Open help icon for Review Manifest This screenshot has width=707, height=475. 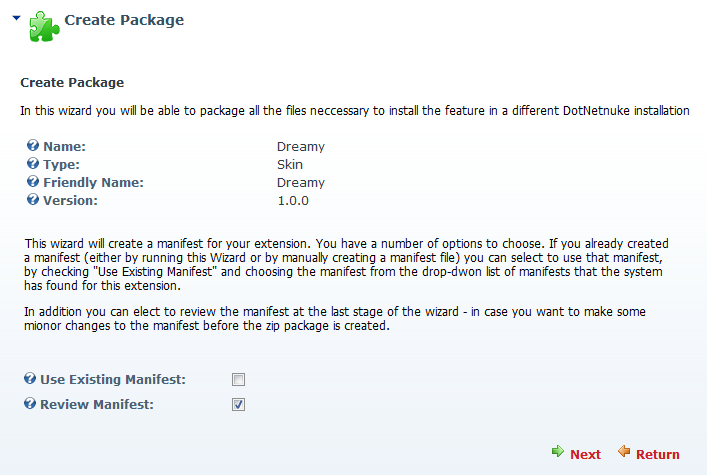pos(30,403)
